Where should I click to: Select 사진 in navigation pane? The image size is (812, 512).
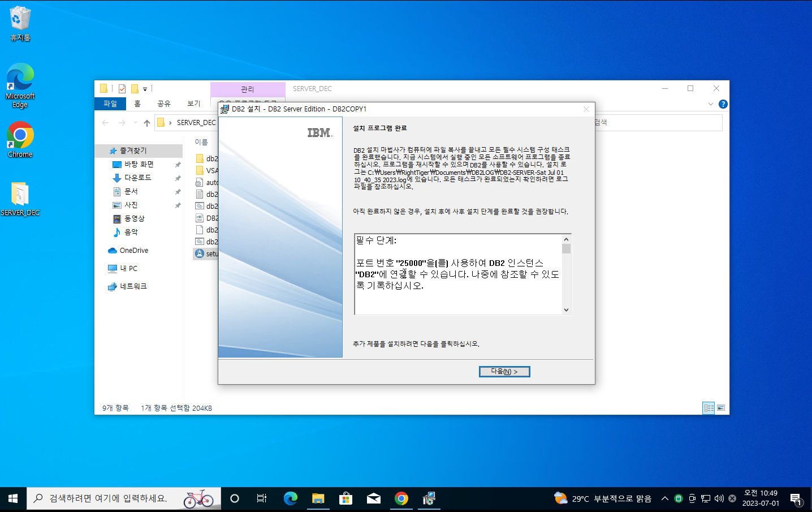[x=131, y=205]
